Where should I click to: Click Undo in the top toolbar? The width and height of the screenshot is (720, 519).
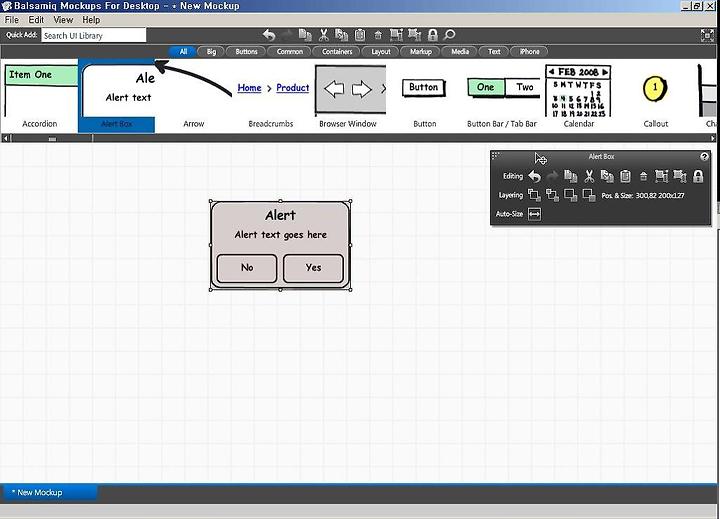269,35
